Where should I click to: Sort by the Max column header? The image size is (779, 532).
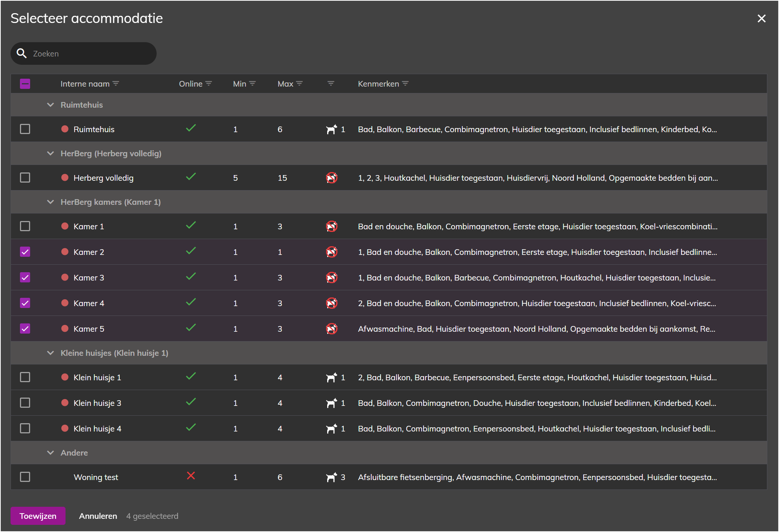point(285,84)
